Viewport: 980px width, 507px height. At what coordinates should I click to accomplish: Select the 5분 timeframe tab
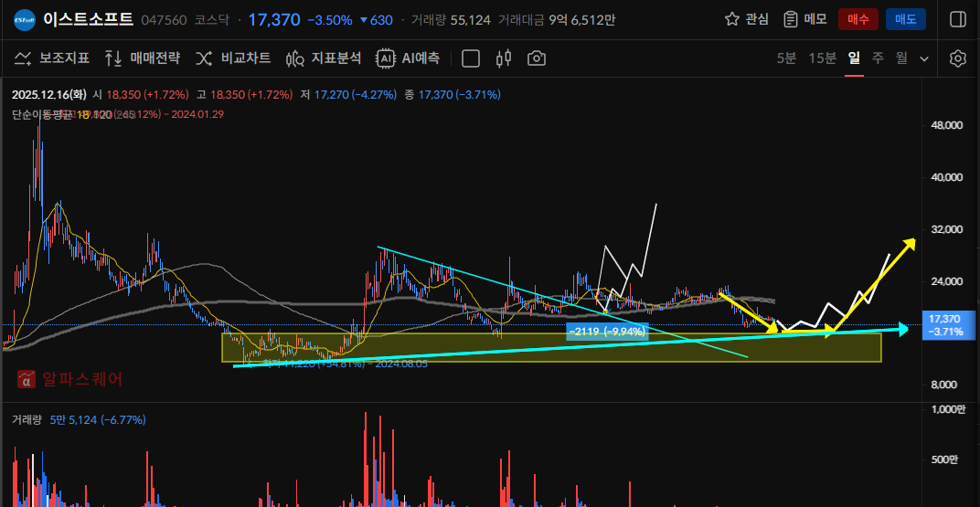(786, 58)
